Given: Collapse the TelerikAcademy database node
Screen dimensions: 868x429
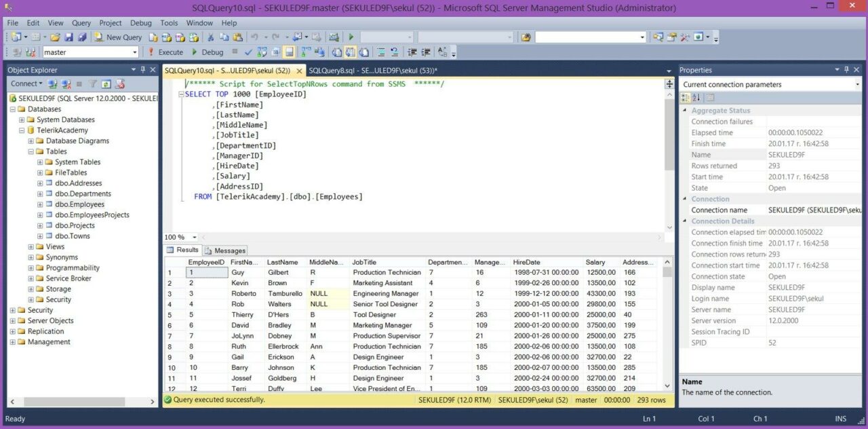Looking at the screenshot, I should pos(22,130).
